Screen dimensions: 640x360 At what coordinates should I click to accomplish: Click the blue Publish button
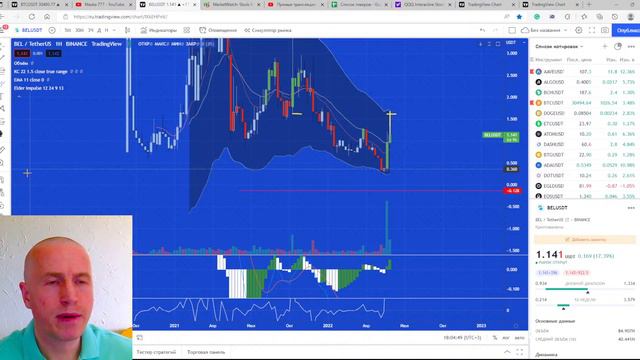click(x=626, y=30)
